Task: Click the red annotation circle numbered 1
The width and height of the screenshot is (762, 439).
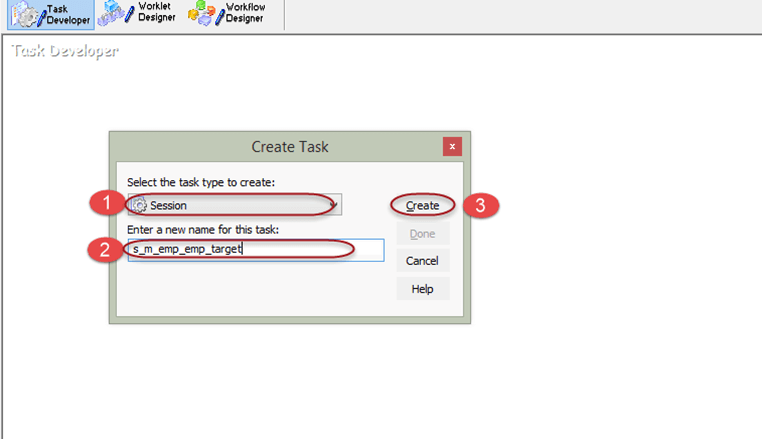Action: point(103,205)
